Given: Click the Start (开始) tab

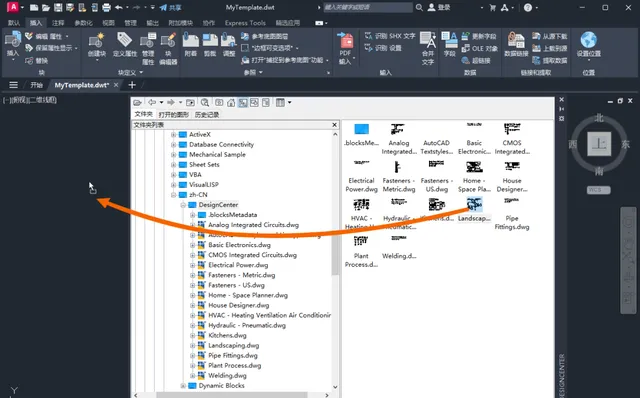Looking at the screenshot, I should (36, 85).
